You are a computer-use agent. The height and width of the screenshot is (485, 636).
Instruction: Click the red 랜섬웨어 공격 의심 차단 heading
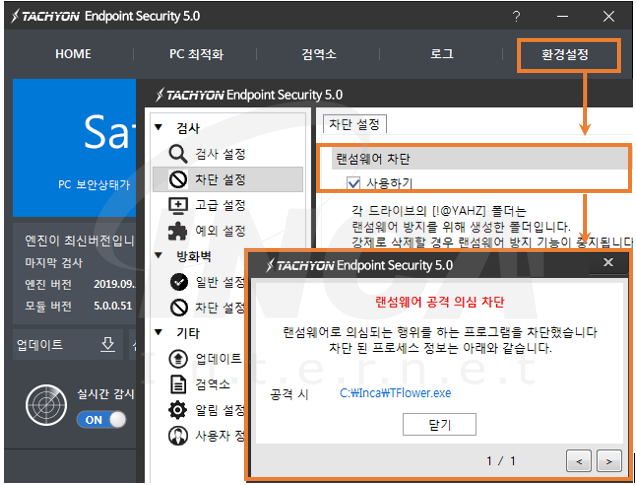(439, 302)
